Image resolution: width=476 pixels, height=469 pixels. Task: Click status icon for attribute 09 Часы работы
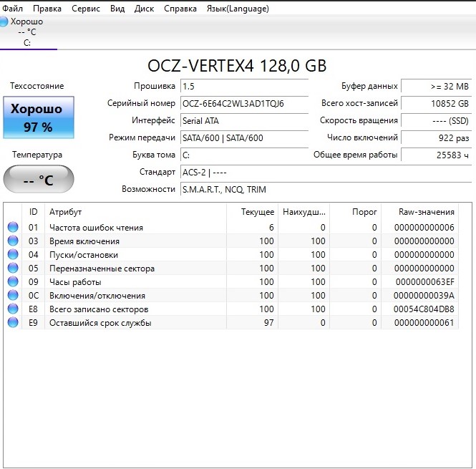click(x=13, y=281)
